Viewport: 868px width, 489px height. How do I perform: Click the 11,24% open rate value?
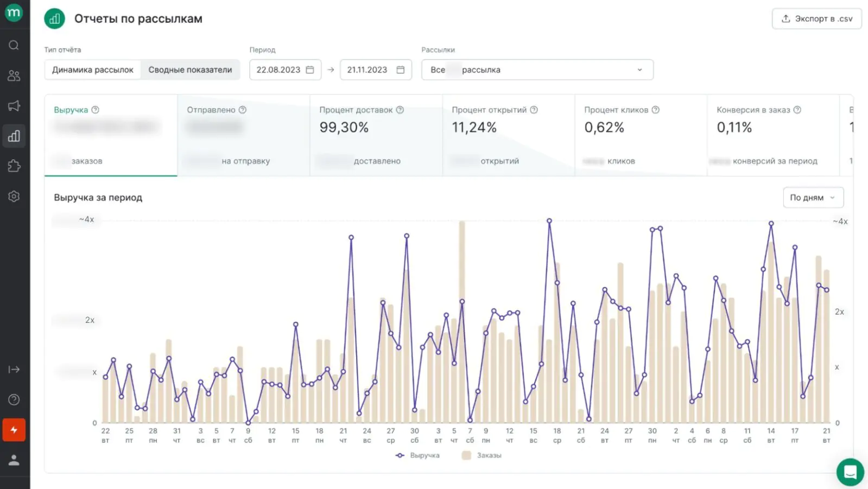474,128
